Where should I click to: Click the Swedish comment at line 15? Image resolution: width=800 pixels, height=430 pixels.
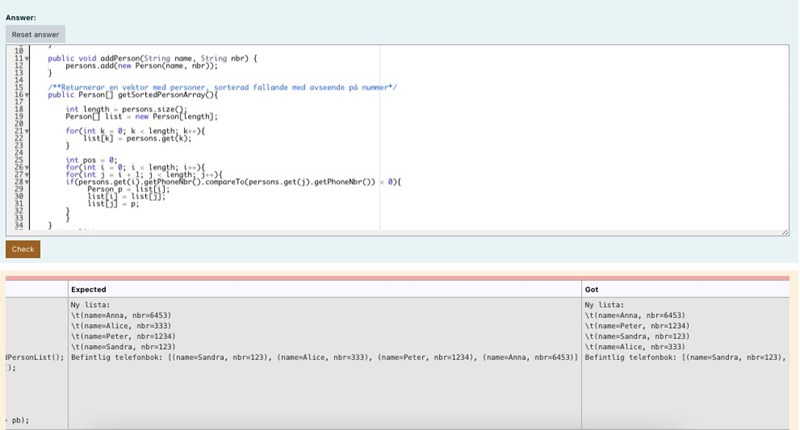[222, 87]
